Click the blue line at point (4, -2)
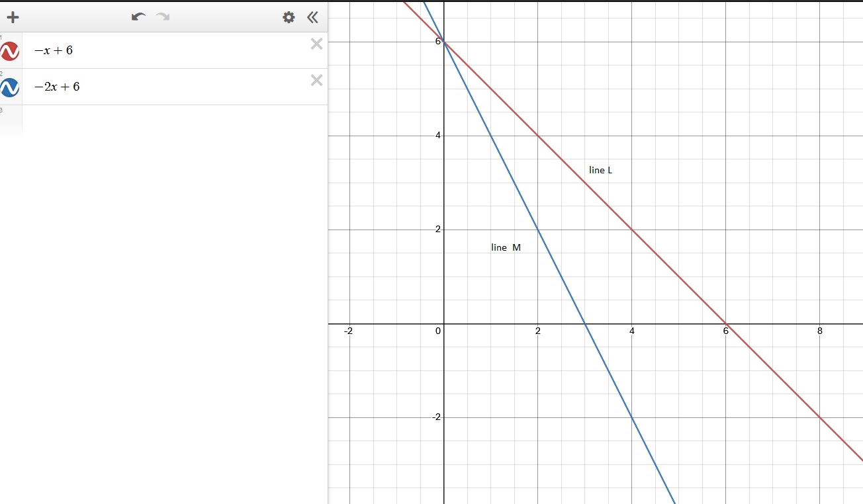 pos(632,417)
